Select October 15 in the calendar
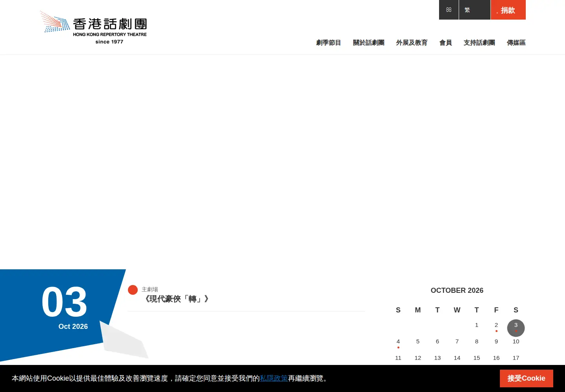Screen dimensions: 565x392 point(477,358)
